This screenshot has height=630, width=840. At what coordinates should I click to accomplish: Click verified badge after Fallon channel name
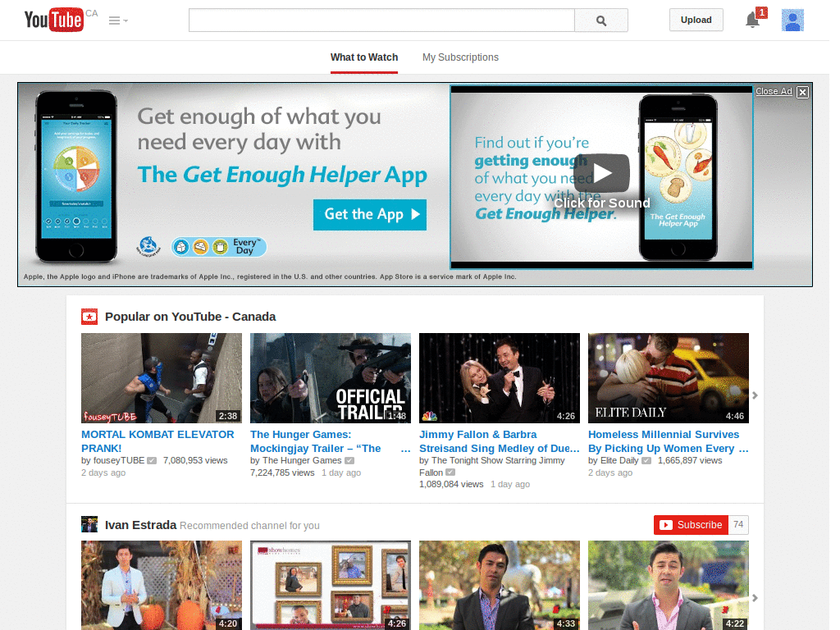[x=450, y=472]
